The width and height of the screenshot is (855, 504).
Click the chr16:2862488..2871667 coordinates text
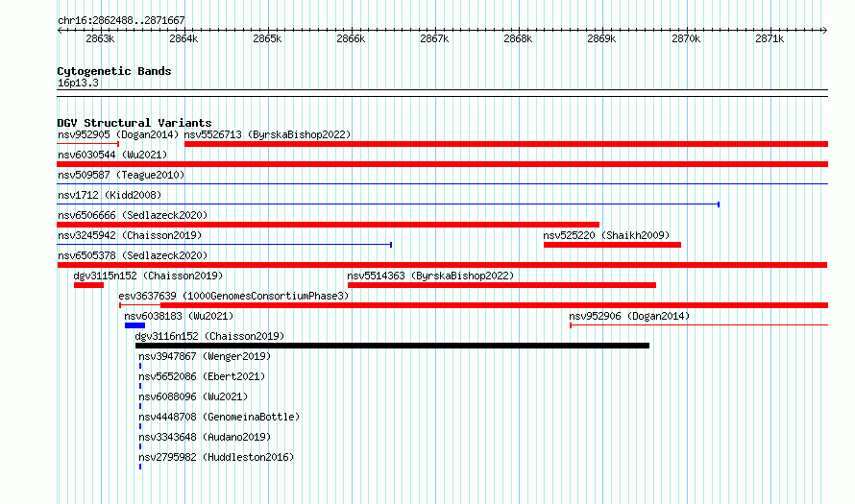121,20
